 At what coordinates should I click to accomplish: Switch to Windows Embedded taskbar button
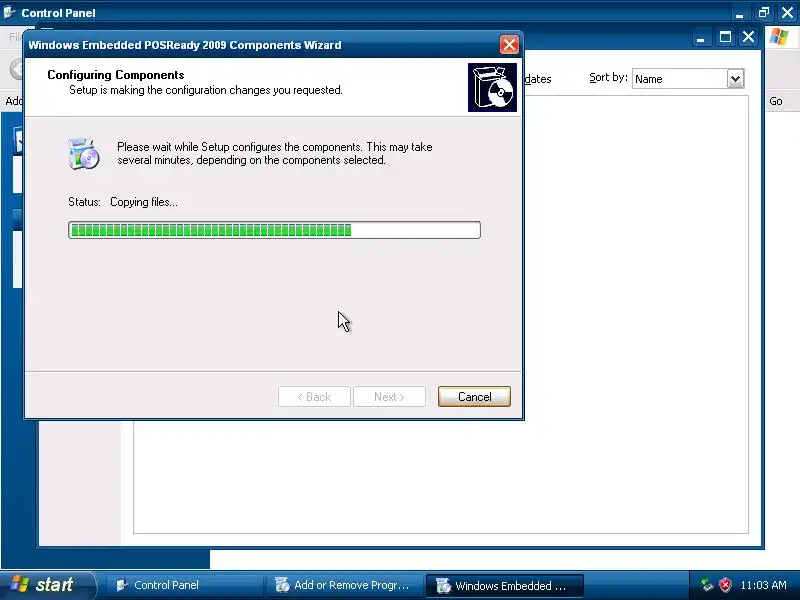pyautogui.click(x=504, y=585)
